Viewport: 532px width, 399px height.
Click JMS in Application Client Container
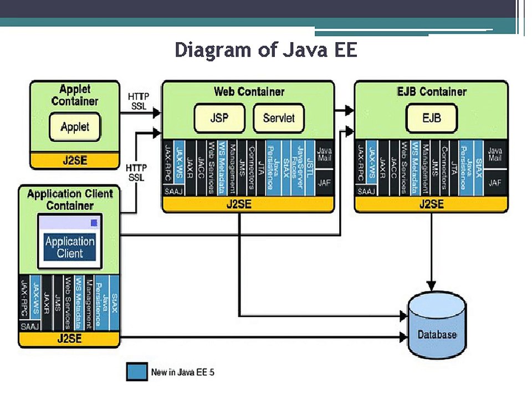(58, 303)
